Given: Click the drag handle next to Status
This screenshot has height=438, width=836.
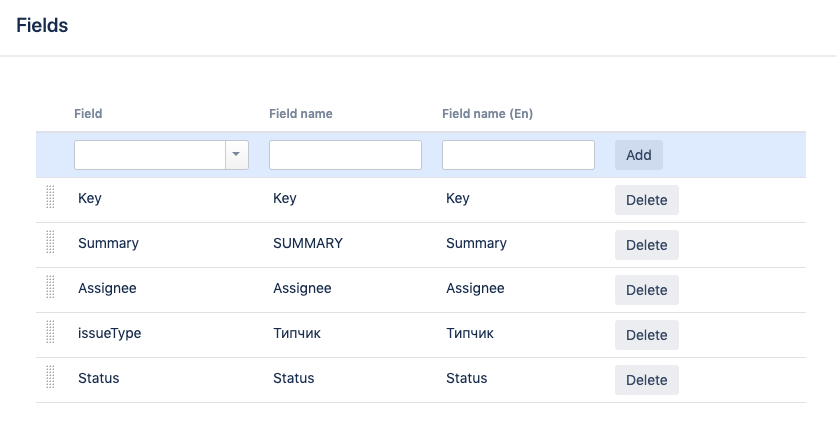Looking at the screenshot, I should point(50,378).
